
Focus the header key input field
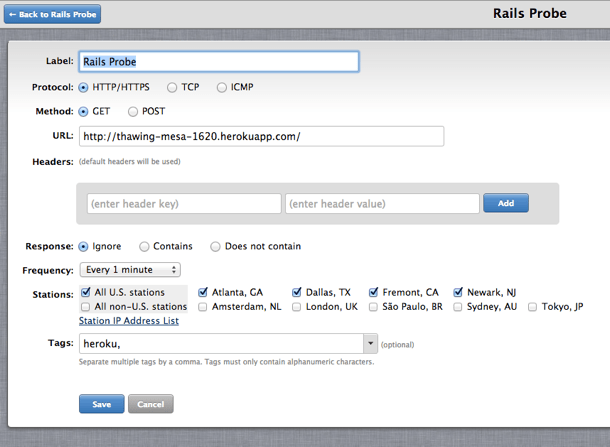click(184, 204)
